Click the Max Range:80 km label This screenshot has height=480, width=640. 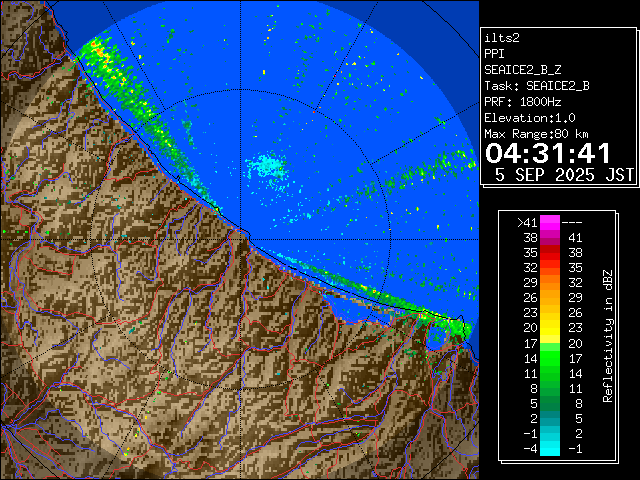536,133
